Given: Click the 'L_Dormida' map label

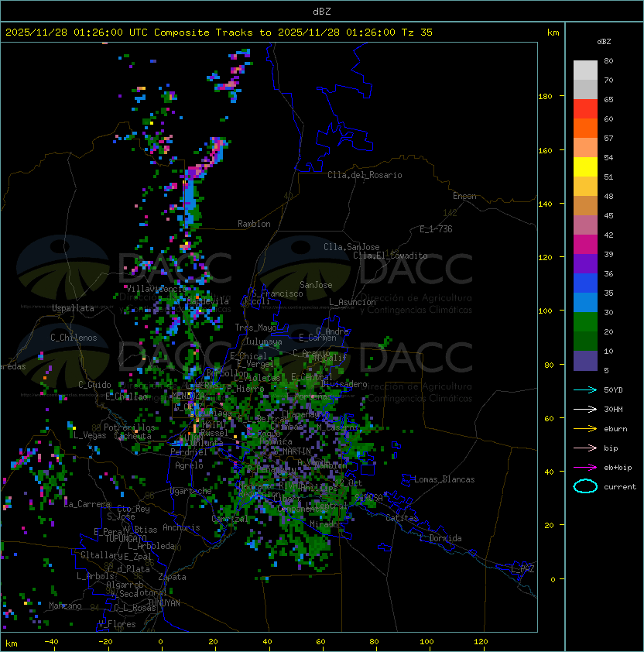Looking at the screenshot, I should (x=440, y=538).
